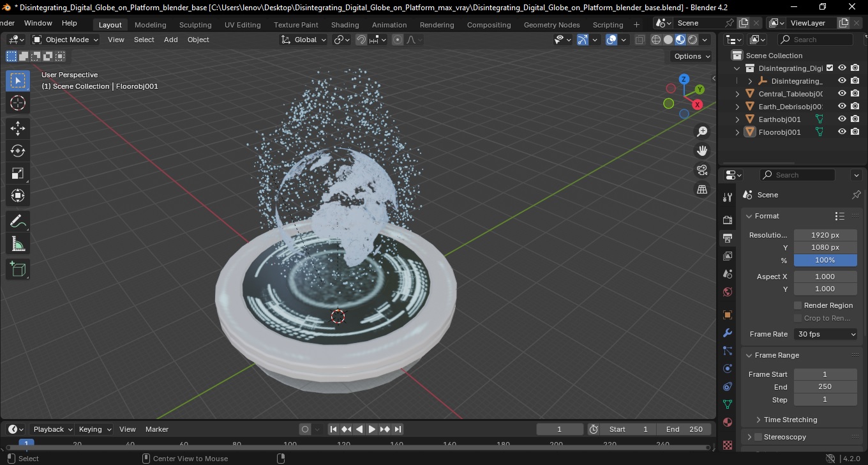Click the resolution percentage 100% slider

pyautogui.click(x=825, y=260)
